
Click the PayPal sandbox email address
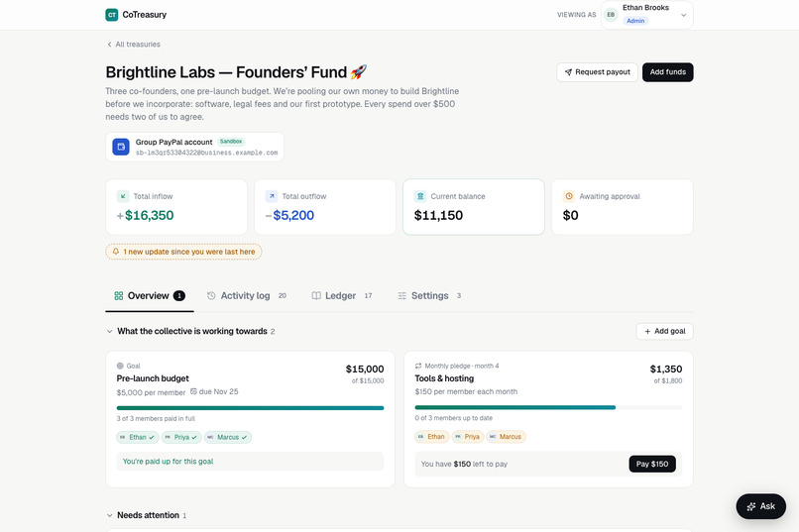click(206, 153)
